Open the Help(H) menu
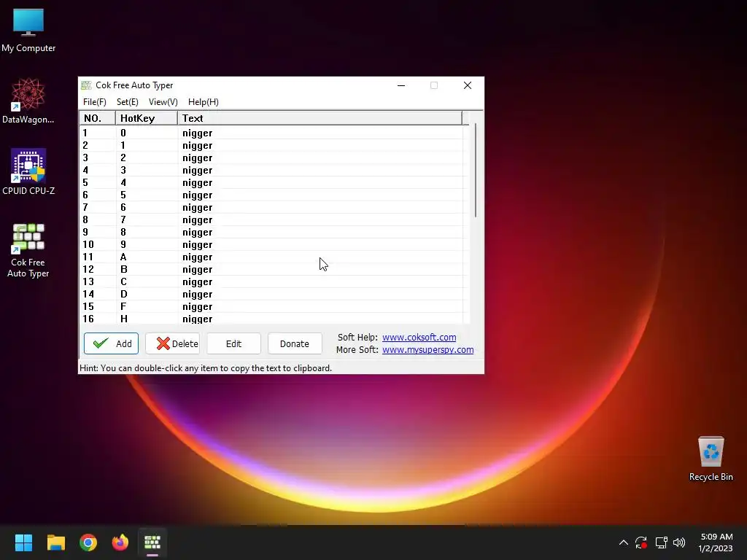The image size is (747, 560). (204, 102)
